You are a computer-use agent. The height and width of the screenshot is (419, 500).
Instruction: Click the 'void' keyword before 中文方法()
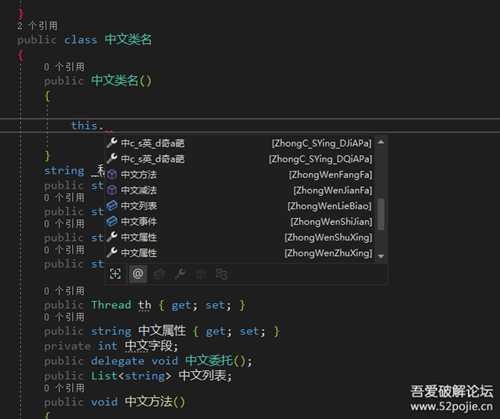click(x=104, y=402)
